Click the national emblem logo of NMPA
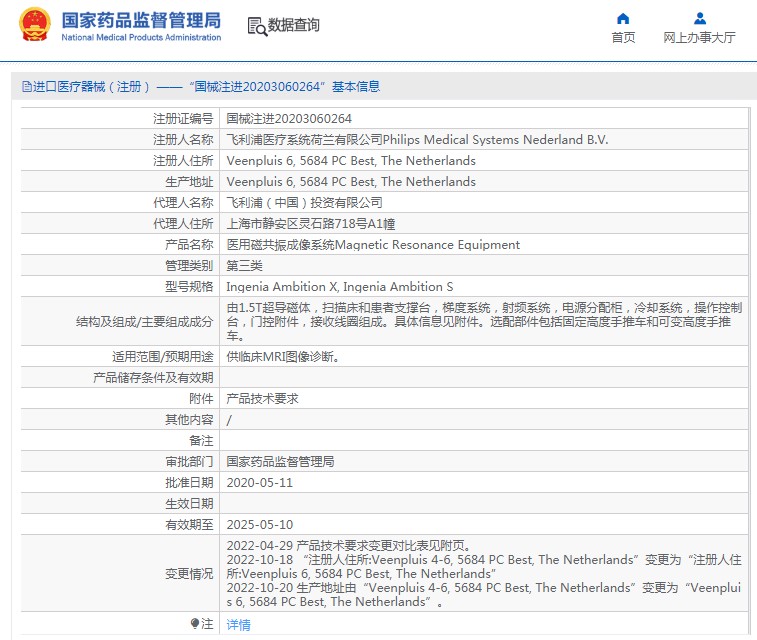 (x=34, y=25)
